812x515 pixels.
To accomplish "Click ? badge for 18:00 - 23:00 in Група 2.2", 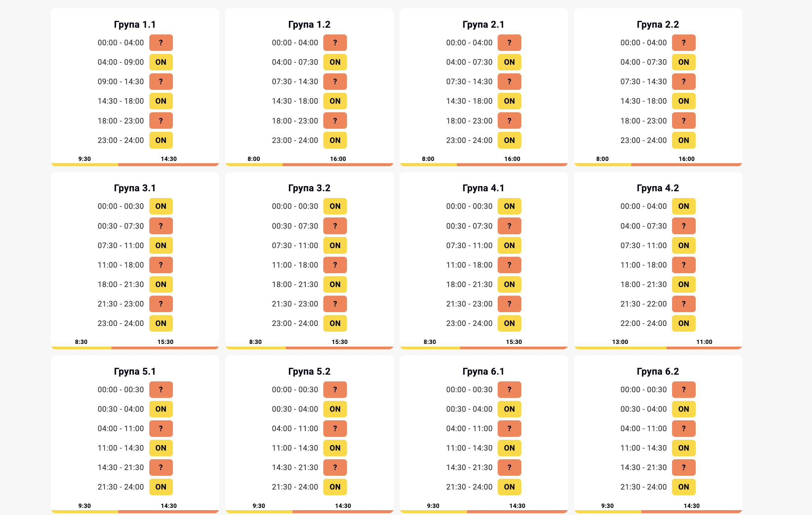I will (683, 121).
